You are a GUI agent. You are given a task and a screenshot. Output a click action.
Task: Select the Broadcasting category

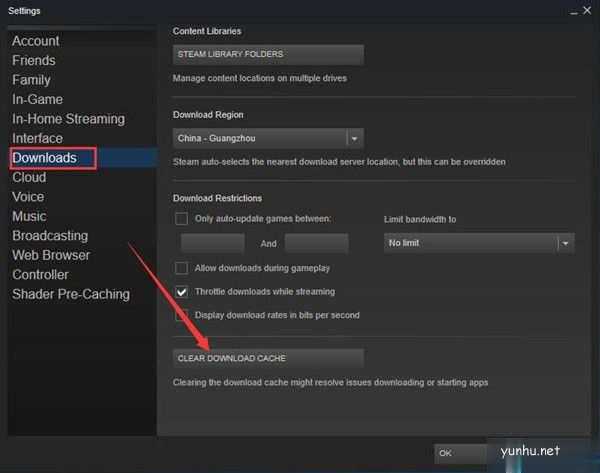click(x=50, y=236)
